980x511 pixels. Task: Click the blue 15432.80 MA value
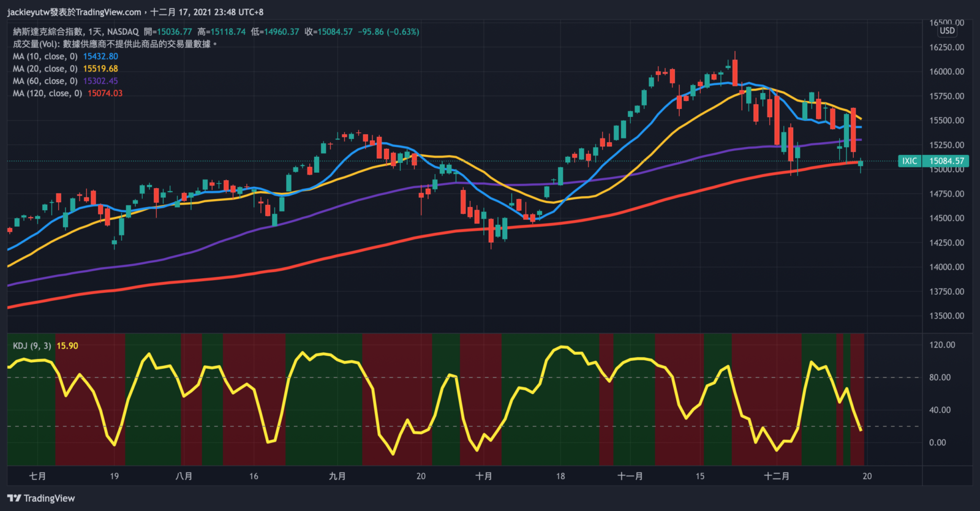point(100,56)
